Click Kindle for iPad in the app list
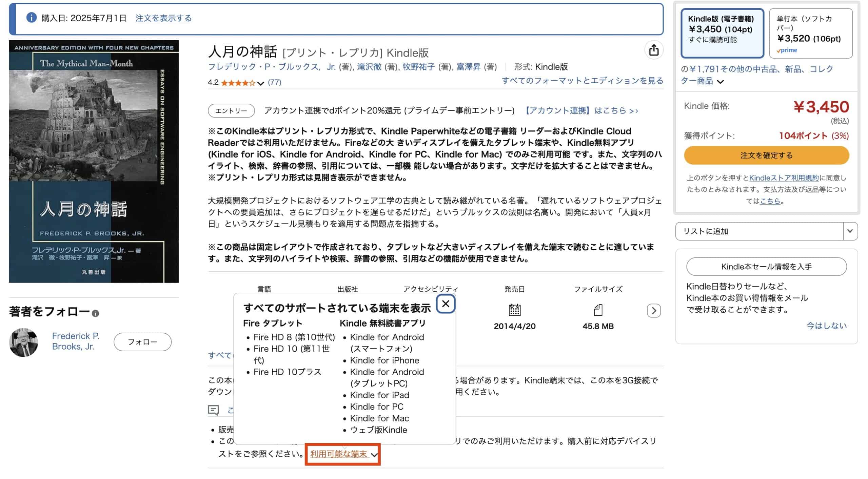Viewport: 868px width, 479px height. click(x=379, y=395)
